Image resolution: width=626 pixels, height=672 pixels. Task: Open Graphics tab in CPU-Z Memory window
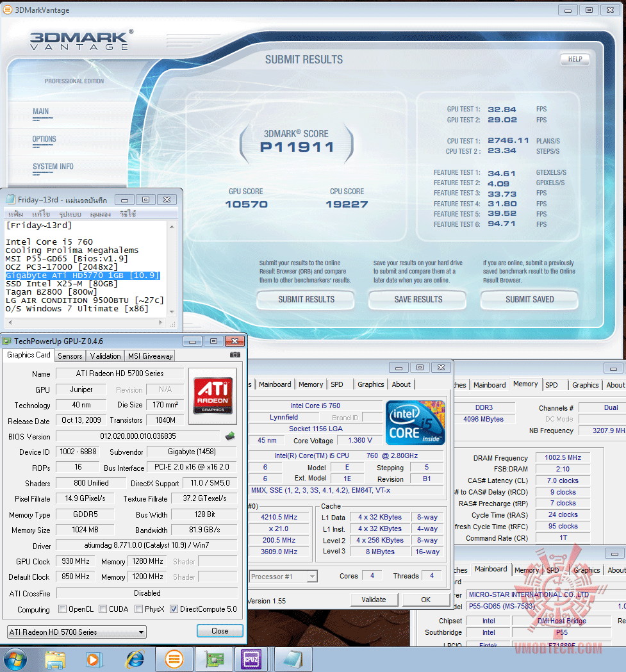[x=585, y=385]
